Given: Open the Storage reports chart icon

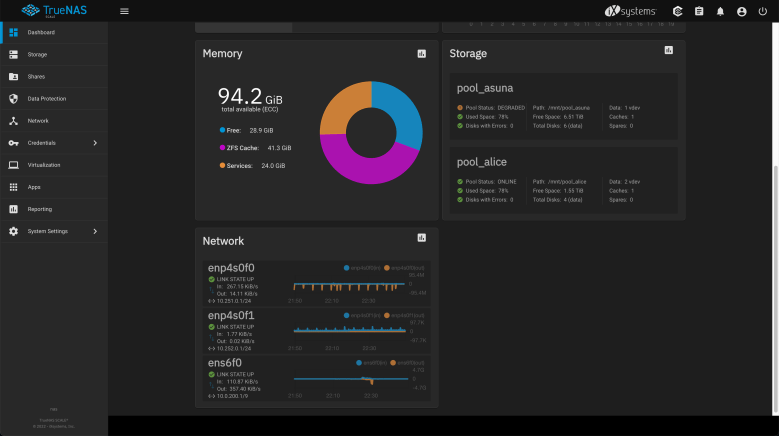Looking at the screenshot, I should 669,50.
